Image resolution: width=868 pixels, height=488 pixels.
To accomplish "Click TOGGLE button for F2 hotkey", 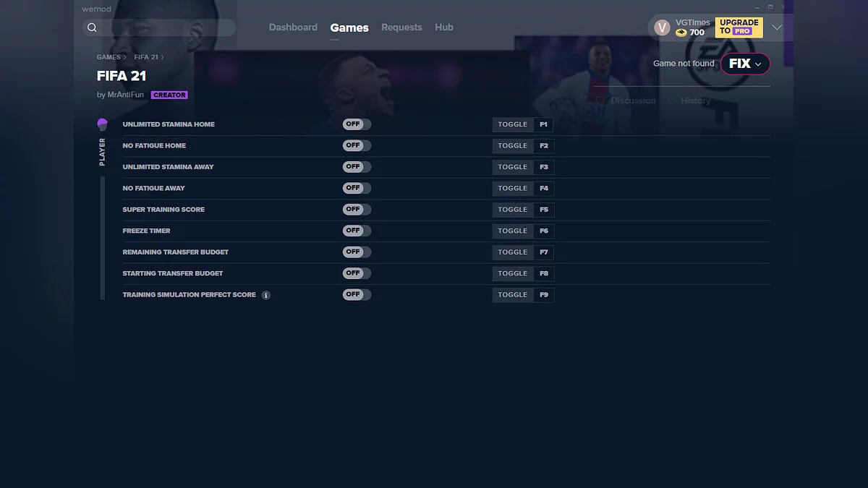I will pos(513,145).
